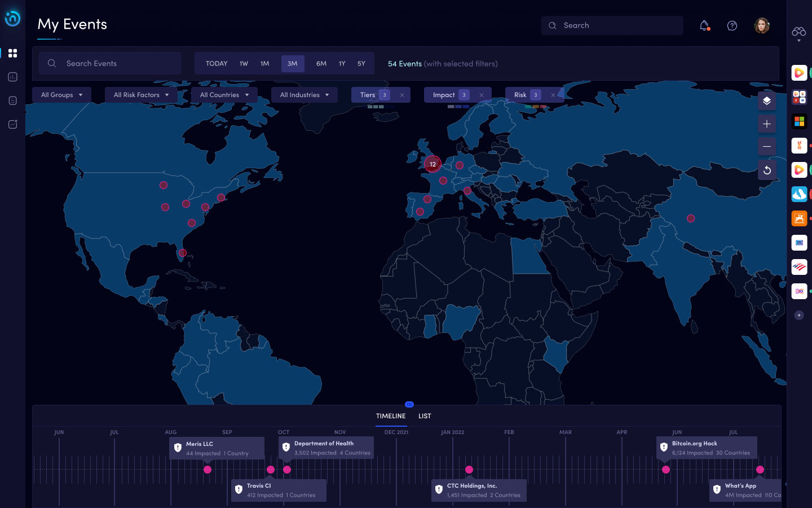Switch to the LIST tab
Viewport: 812px width, 508px height.
tap(425, 416)
